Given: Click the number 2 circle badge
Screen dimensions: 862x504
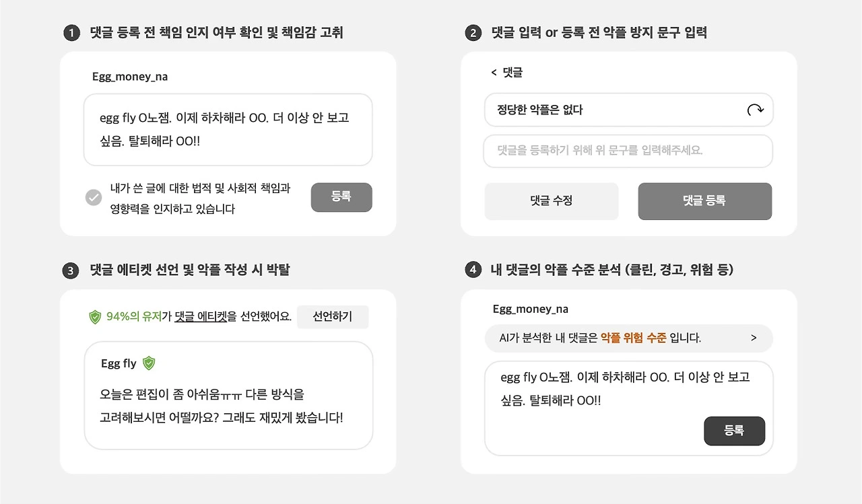Looking at the screenshot, I should pos(473,33).
